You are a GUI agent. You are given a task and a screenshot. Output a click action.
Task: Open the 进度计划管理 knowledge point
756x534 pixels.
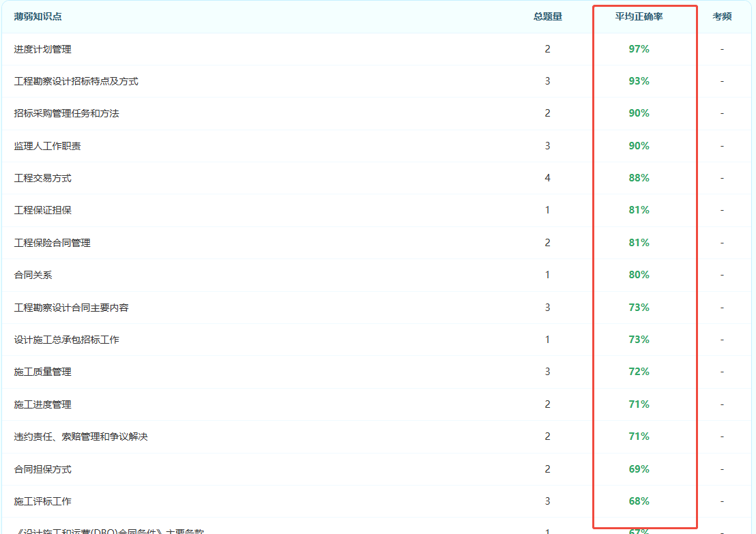42,49
